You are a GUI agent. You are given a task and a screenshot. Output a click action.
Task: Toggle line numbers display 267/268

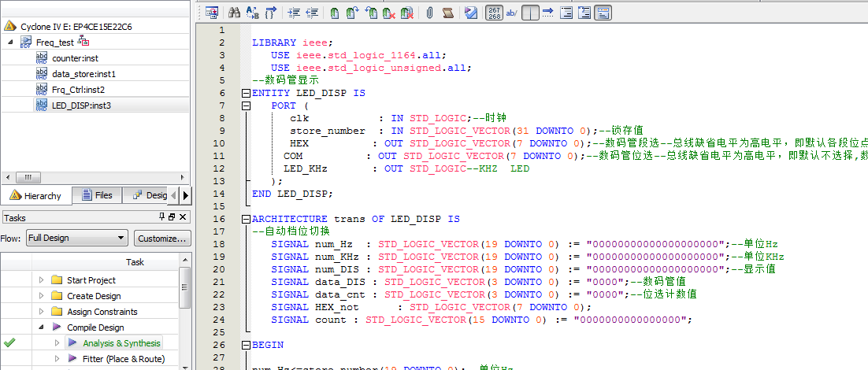pos(494,13)
